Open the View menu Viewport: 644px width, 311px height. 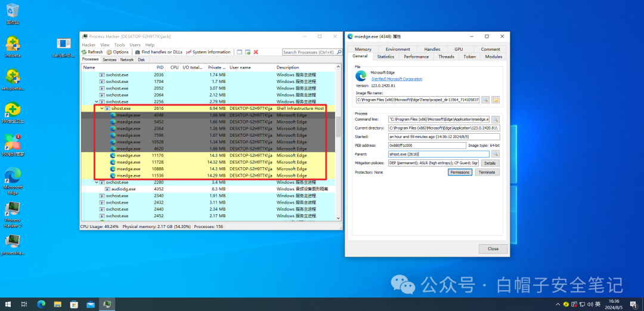pos(105,45)
